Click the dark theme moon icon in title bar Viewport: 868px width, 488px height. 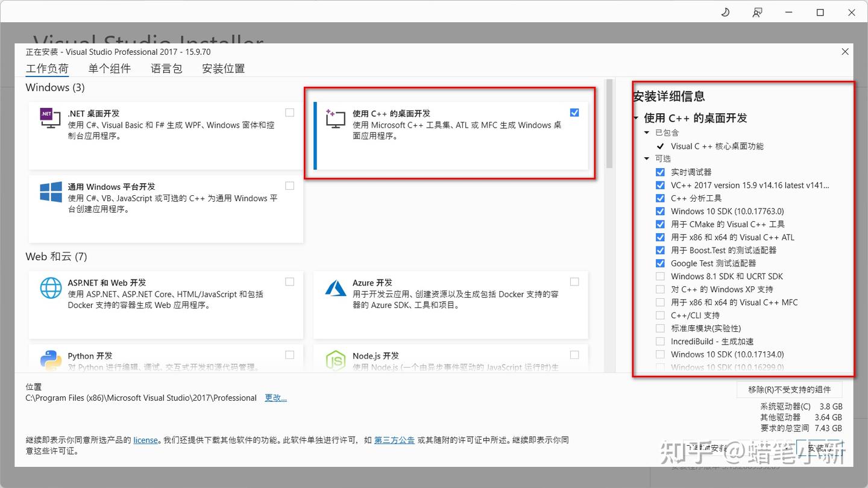click(725, 12)
